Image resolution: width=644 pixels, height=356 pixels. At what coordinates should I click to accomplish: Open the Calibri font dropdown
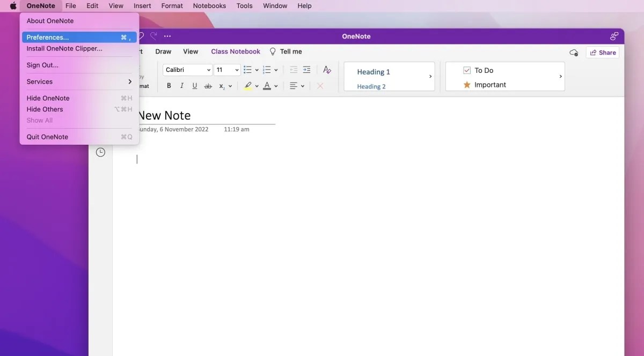[187, 69]
